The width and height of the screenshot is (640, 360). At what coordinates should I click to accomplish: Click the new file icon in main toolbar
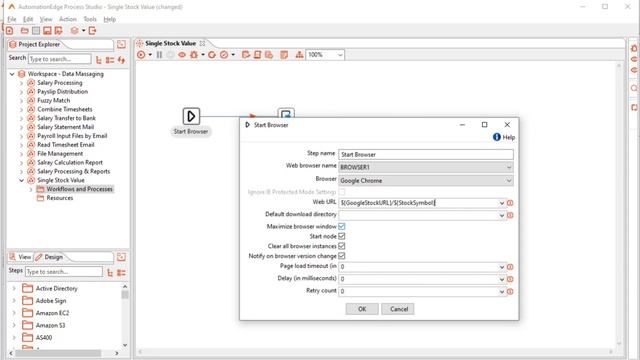point(9,31)
